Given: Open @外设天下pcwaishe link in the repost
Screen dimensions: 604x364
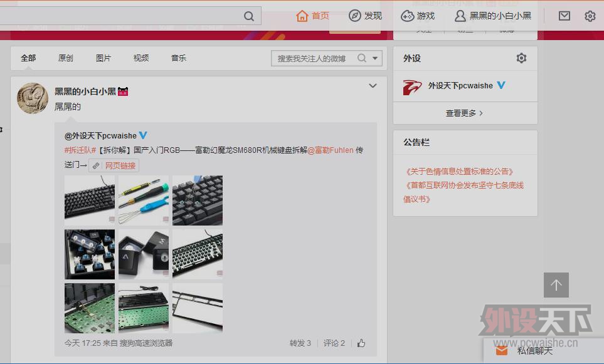Looking at the screenshot, I should coord(100,136).
